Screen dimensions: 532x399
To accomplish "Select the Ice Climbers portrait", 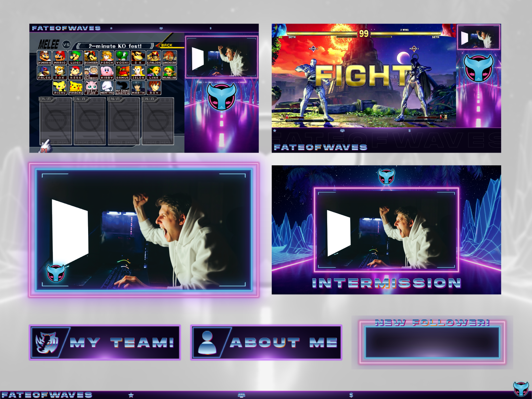I will (91, 72).
